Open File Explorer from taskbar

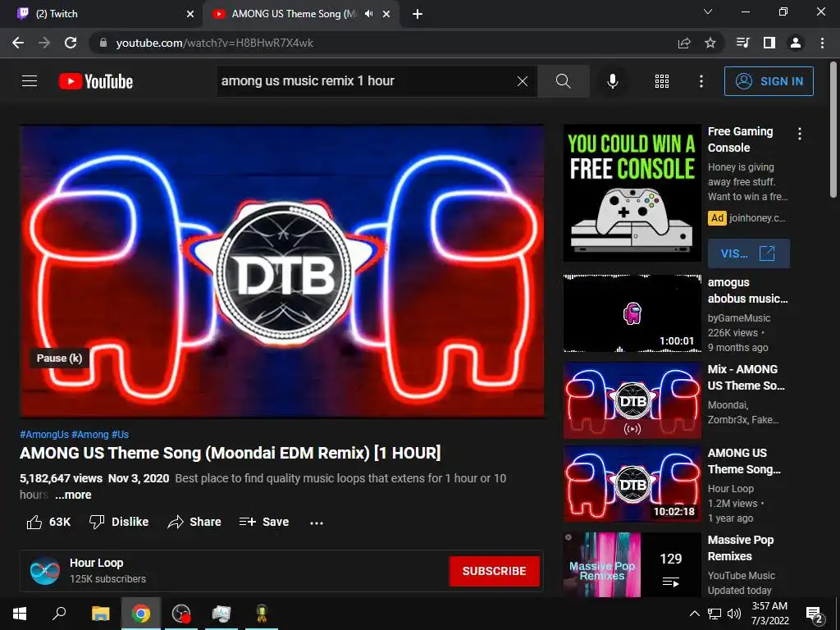click(100, 614)
